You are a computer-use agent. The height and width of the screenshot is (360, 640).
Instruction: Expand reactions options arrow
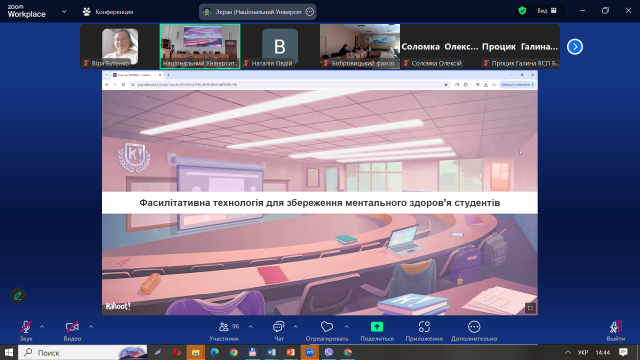click(x=347, y=327)
